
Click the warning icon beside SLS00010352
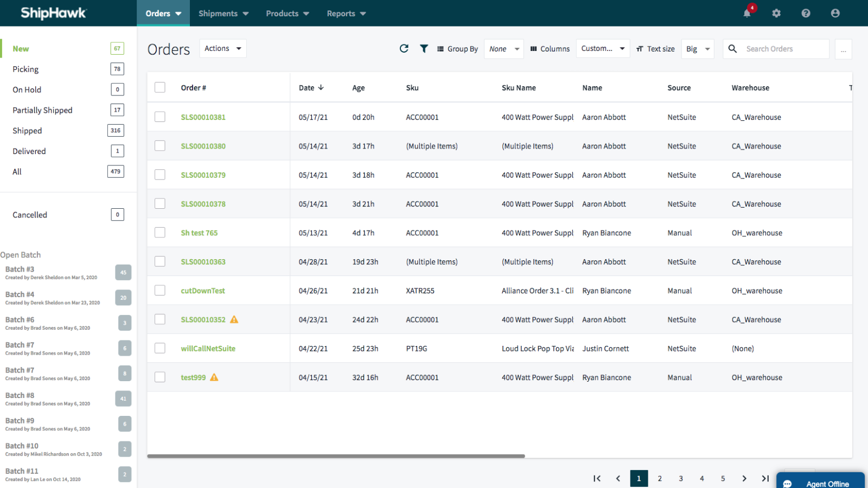coord(234,319)
